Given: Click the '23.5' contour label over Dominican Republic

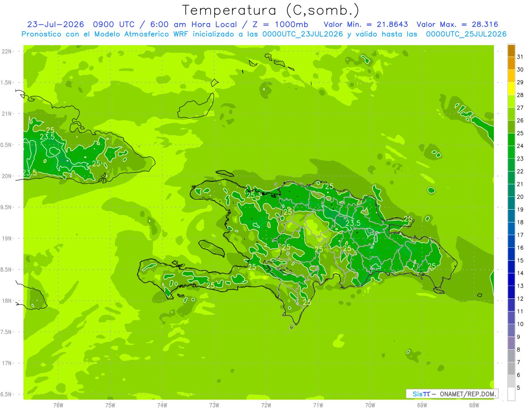Looking at the screenshot, I should tap(352, 223).
